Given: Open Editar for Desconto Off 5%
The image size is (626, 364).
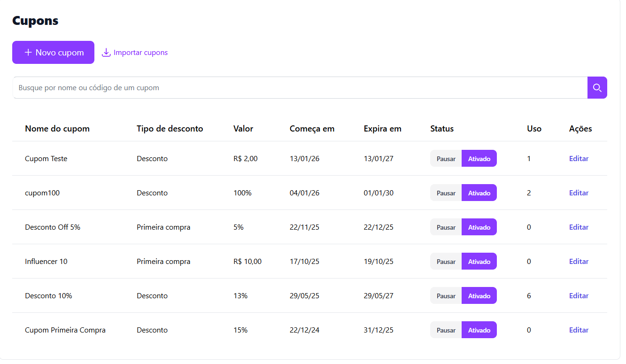Looking at the screenshot, I should (579, 227).
